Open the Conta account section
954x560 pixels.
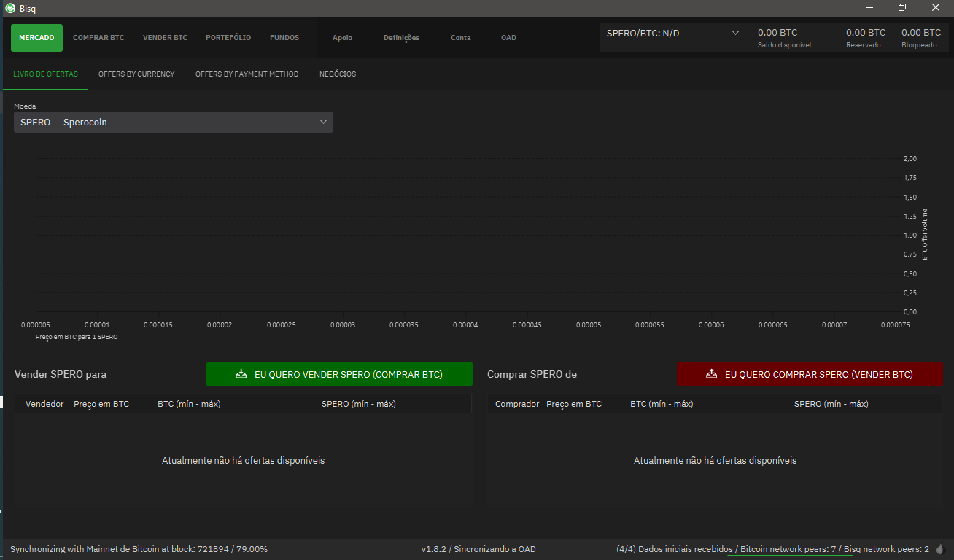[461, 38]
